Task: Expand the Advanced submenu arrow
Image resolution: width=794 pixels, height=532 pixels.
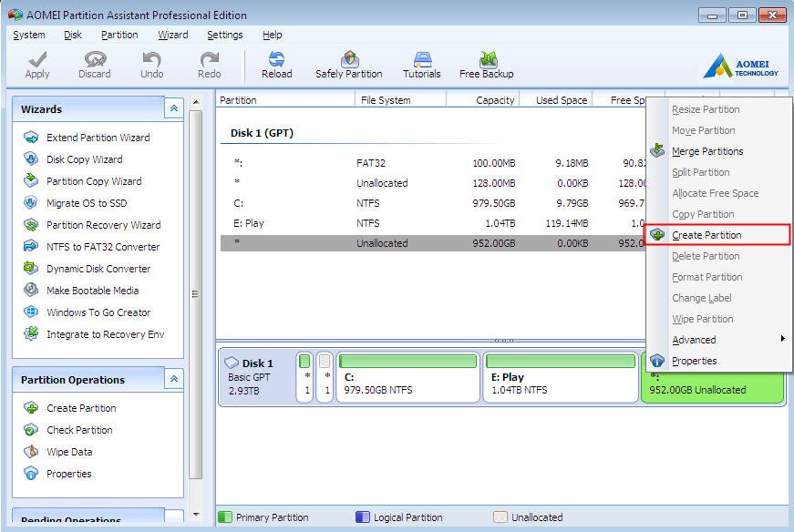Action: (783, 339)
